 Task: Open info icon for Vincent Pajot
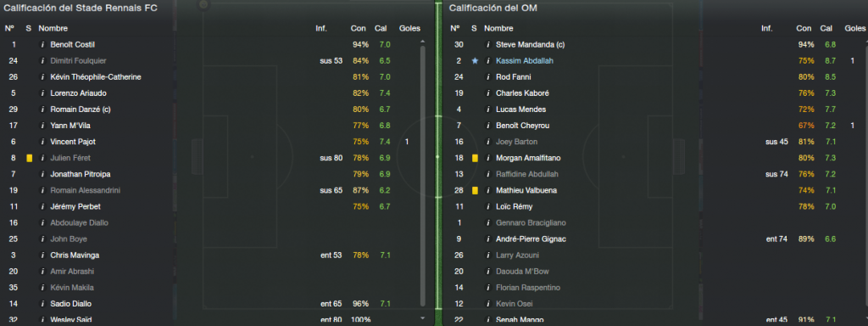[42, 142]
